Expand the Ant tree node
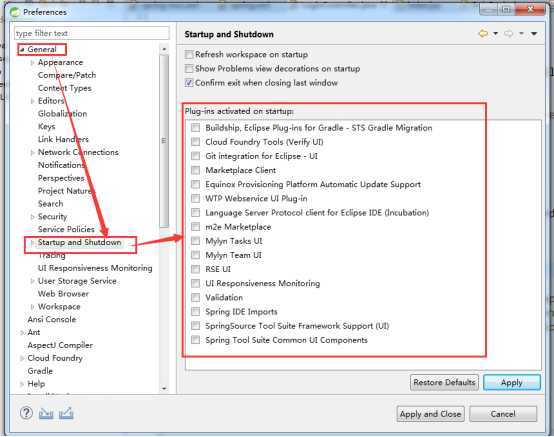 coord(22,332)
